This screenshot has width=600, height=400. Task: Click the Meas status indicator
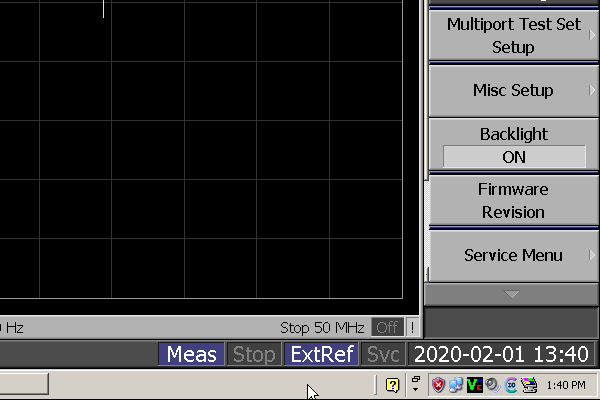[x=191, y=354]
